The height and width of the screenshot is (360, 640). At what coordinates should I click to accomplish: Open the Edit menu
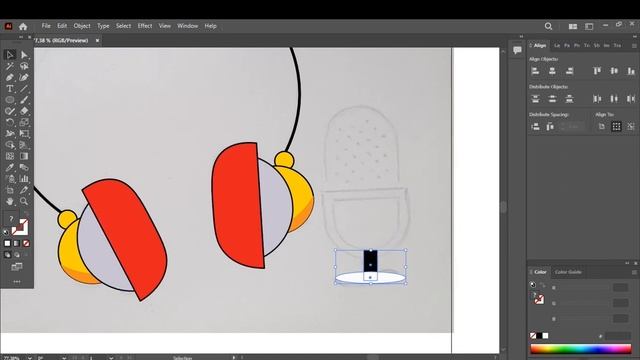coord(62,26)
